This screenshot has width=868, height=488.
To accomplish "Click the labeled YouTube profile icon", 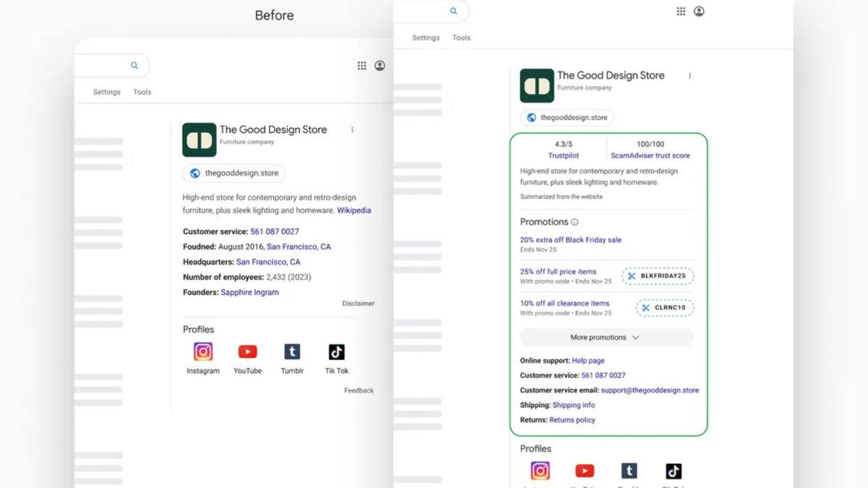I will [x=247, y=352].
